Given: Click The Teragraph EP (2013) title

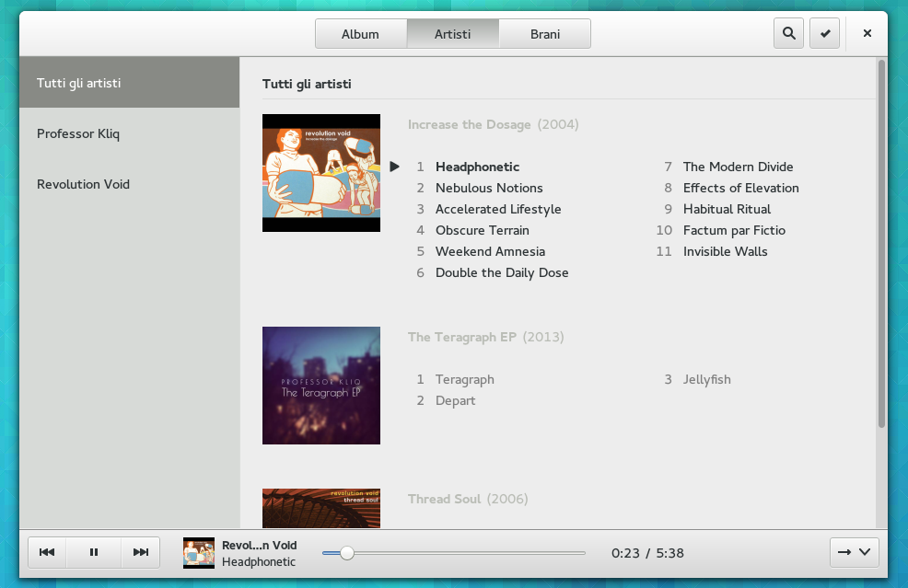Looking at the screenshot, I should 485,337.
